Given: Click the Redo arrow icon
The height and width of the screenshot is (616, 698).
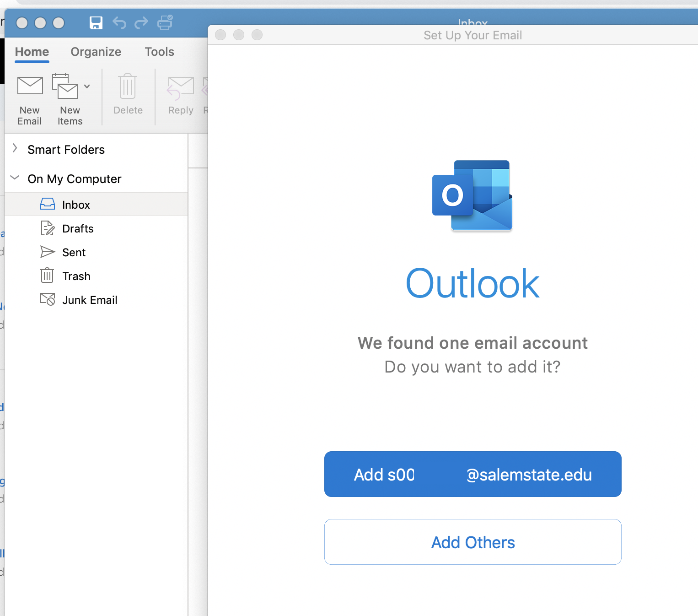Looking at the screenshot, I should (x=141, y=22).
